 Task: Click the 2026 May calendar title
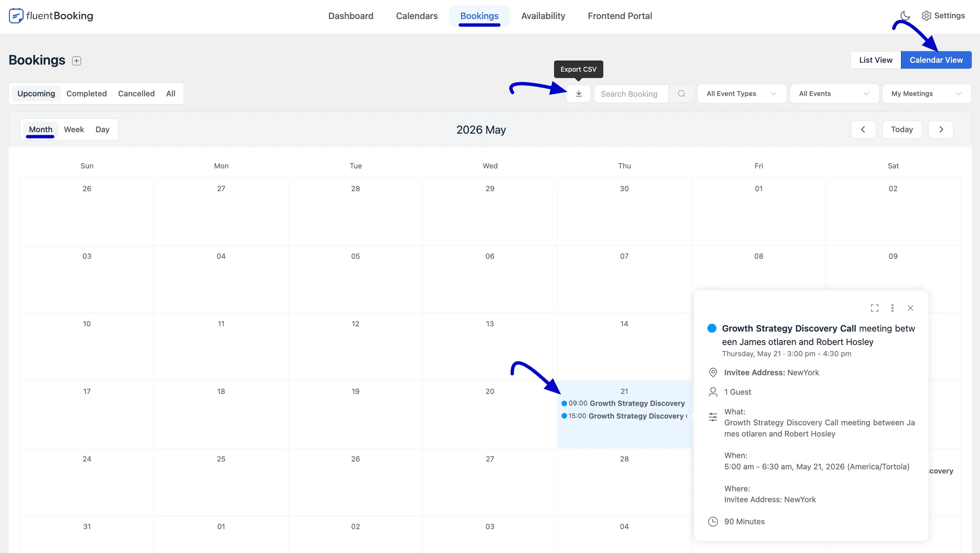pyautogui.click(x=481, y=130)
